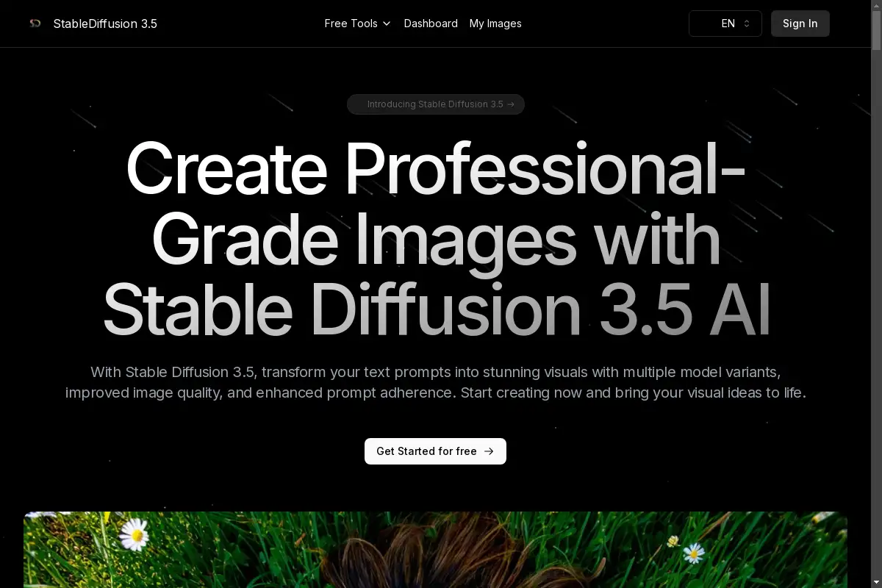Click the chevron next to Free Tools

[x=387, y=24]
